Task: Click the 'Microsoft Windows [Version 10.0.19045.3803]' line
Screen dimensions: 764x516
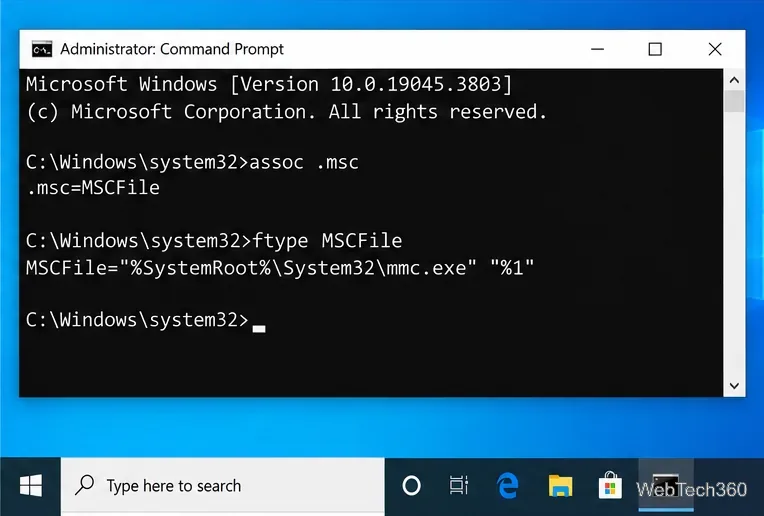Action: (269, 84)
